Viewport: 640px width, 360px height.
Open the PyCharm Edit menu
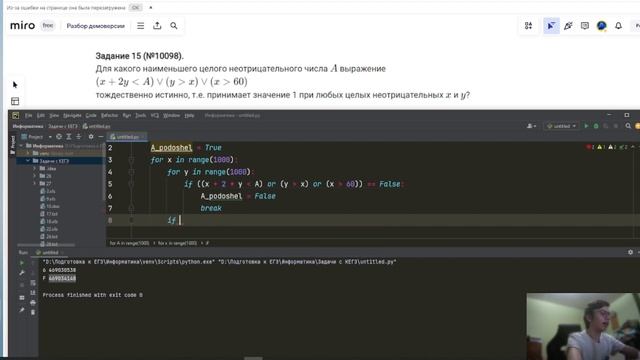pyautogui.click(x=40, y=116)
